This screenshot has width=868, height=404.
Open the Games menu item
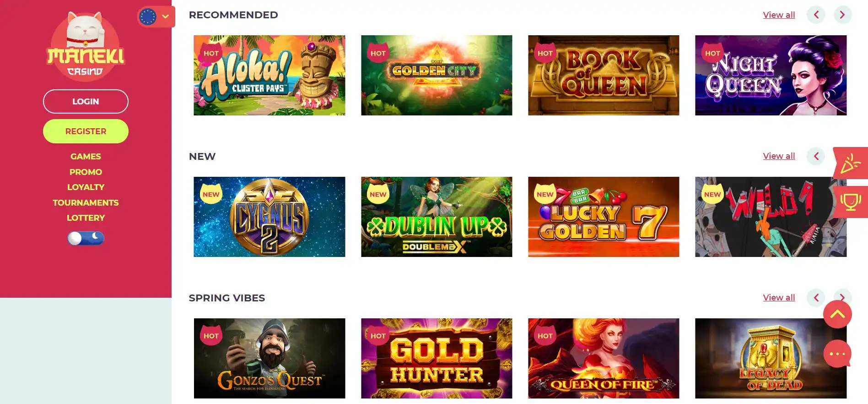86,156
